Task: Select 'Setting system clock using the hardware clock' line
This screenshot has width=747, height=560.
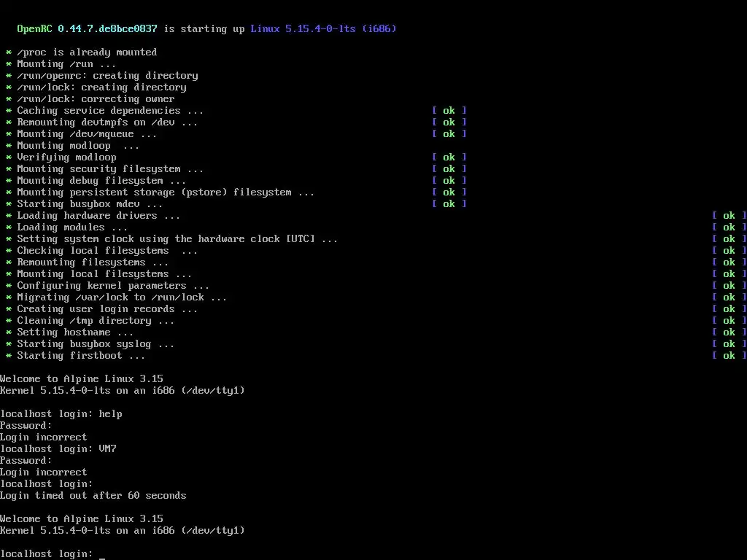Action: pyautogui.click(x=177, y=239)
